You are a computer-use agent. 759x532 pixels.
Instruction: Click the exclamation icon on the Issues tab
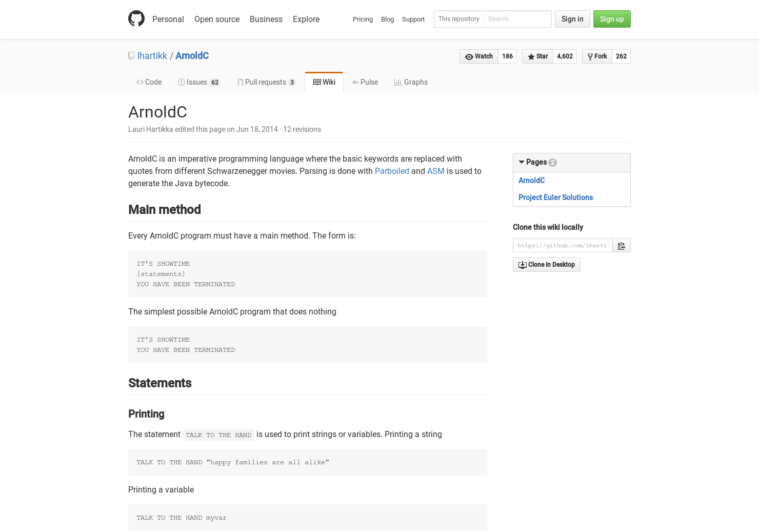182,82
